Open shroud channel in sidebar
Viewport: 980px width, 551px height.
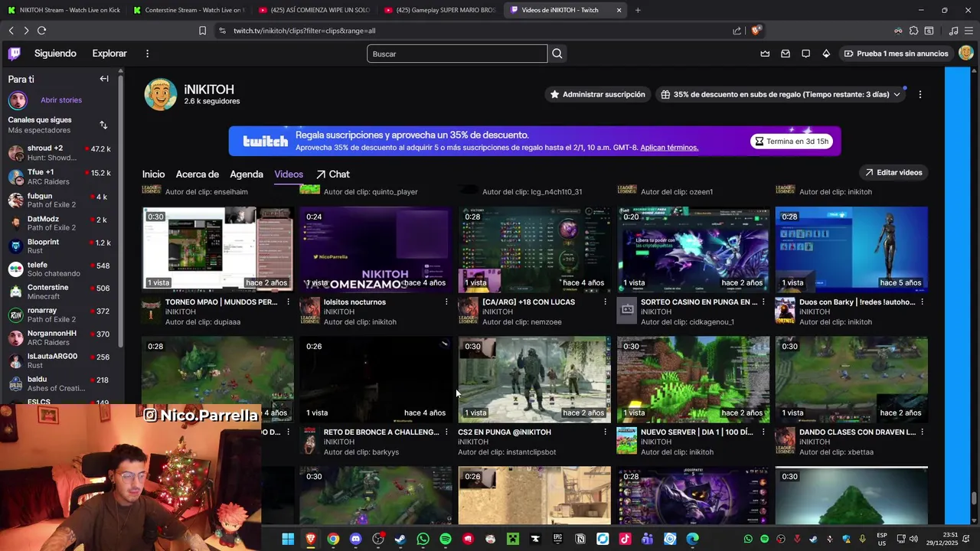click(x=60, y=153)
